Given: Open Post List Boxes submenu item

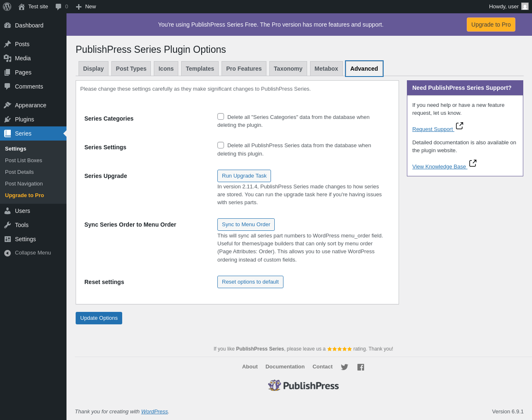Looking at the screenshot, I should [x=24, y=161].
